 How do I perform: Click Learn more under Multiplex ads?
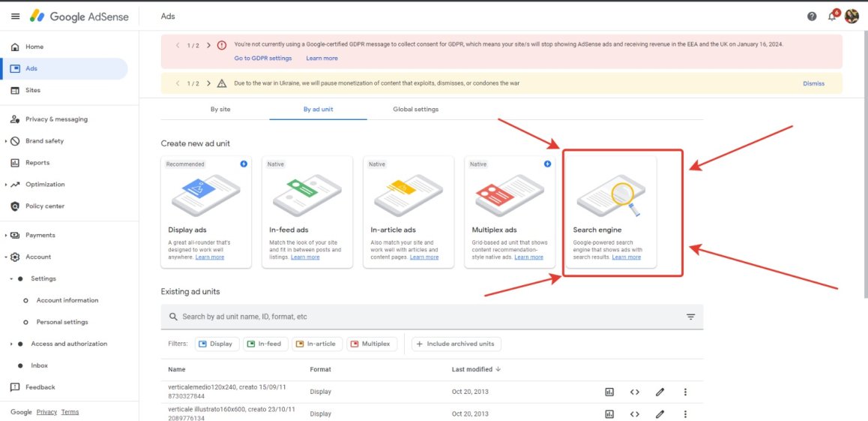(528, 257)
